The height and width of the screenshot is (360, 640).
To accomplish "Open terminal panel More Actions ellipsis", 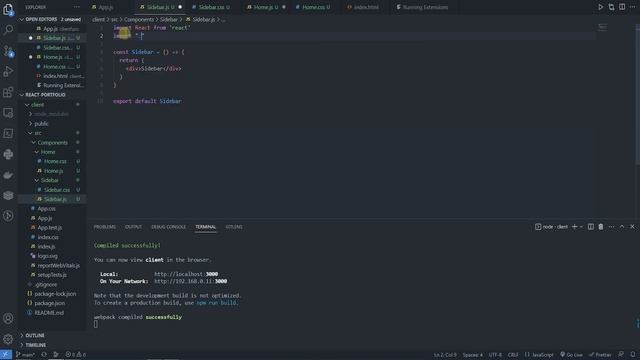I will point(611,227).
